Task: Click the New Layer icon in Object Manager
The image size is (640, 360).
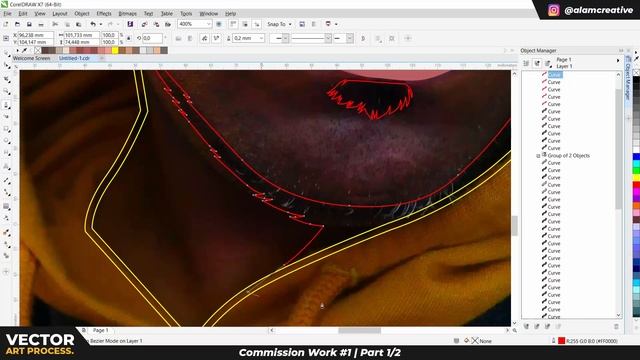Action: pyautogui.click(x=527, y=327)
